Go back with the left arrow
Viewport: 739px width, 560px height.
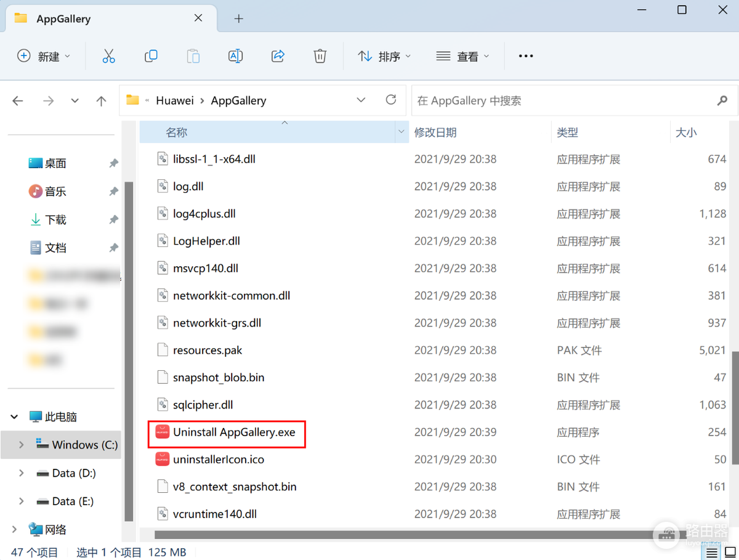[x=18, y=100]
